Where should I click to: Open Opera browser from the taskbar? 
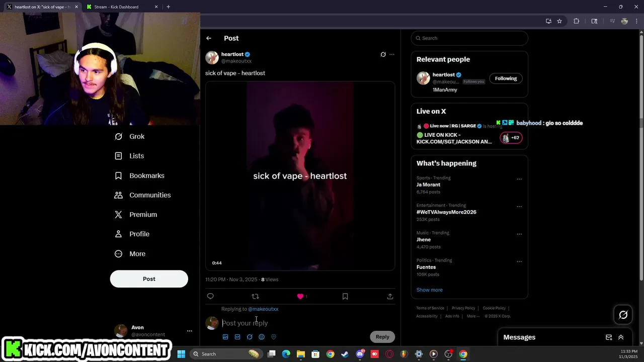tap(389, 354)
